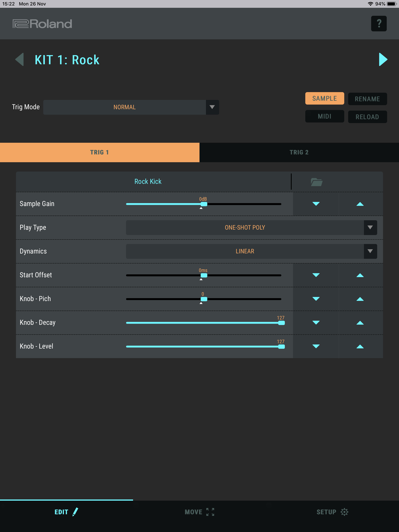This screenshot has height=532, width=399.
Task: Increase Knob - Level with up arrow
Action: (x=360, y=347)
